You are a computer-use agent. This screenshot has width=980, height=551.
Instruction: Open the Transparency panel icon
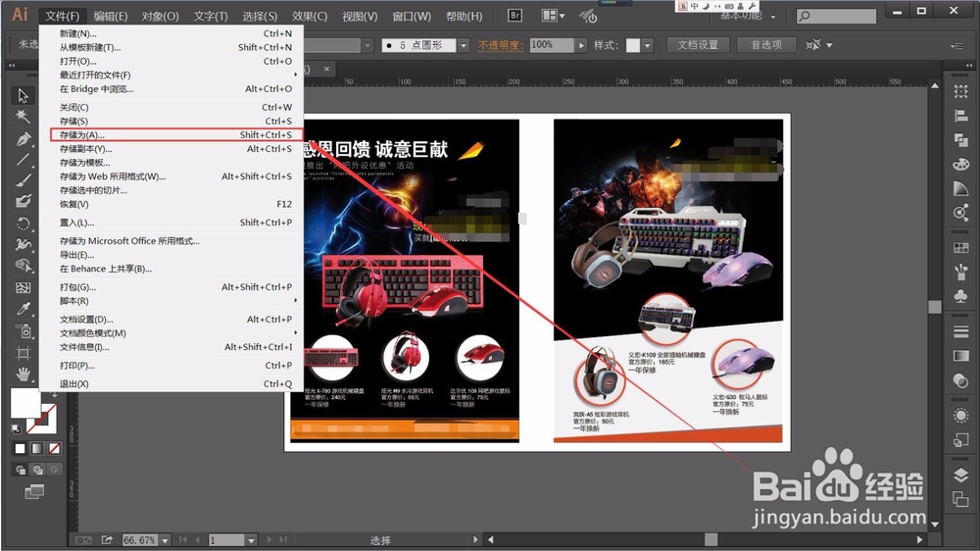tap(960, 380)
